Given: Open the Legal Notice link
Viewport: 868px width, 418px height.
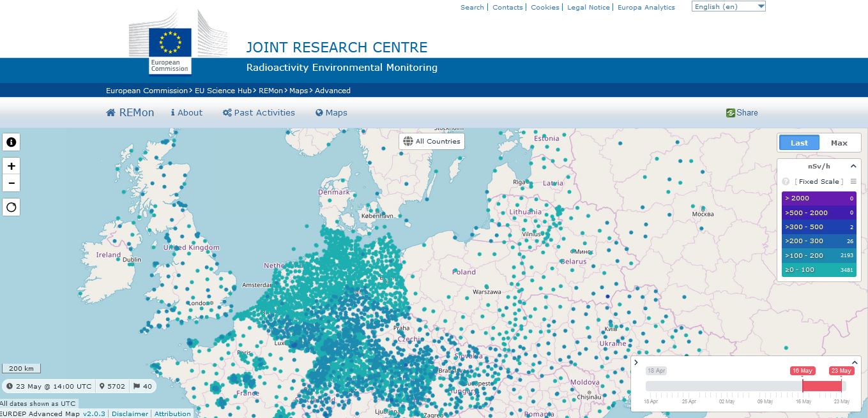Looking at the screenshot, I should (588, 7).
